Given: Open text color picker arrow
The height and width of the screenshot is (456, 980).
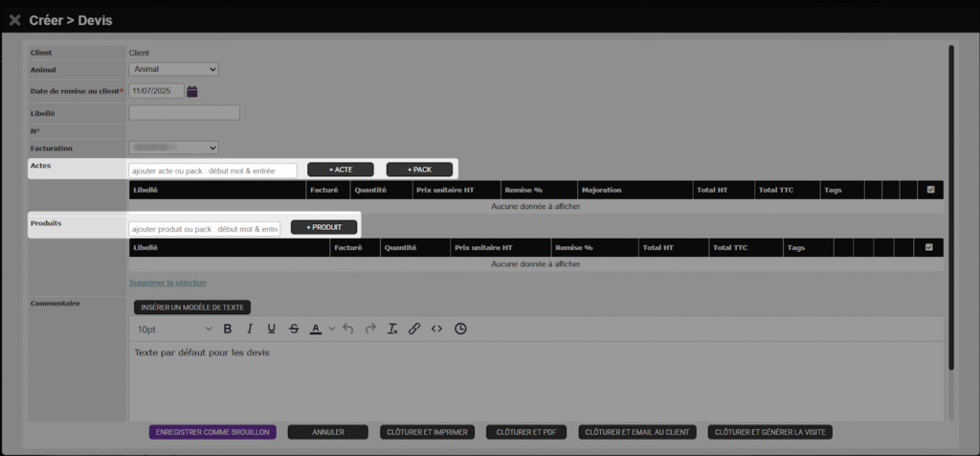Looking at the screenshot, I should pos(332,329).
